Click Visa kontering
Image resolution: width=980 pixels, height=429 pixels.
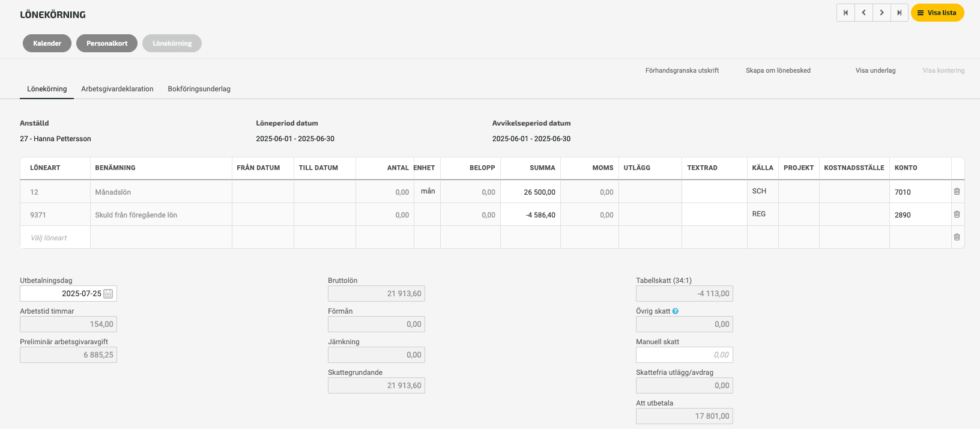pyautogui.click(x=943, y=70)
